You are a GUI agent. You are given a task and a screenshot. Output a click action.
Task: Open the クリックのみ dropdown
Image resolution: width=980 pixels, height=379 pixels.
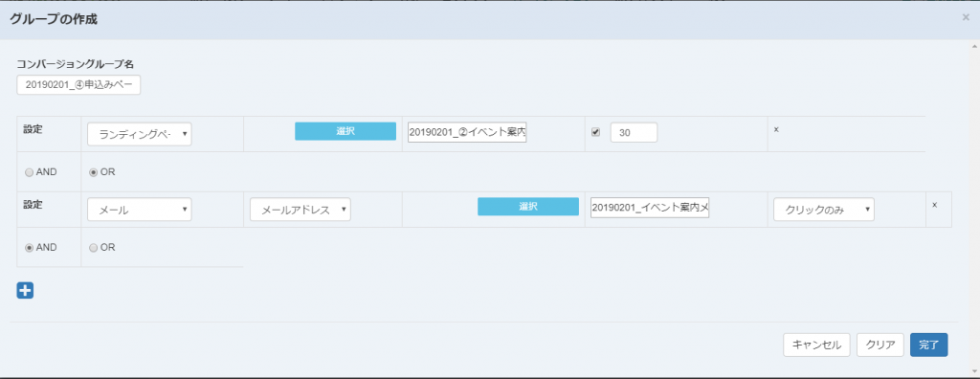click(824, 210)
